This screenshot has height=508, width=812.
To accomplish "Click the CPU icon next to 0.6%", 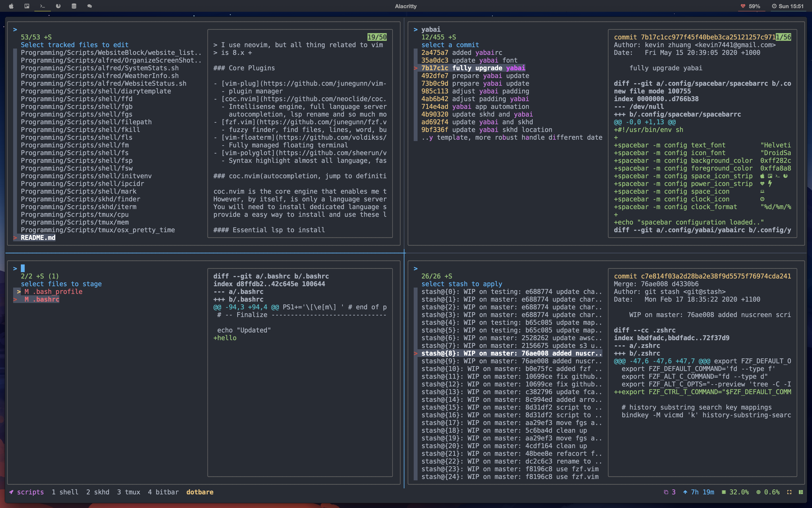I will point(758,492).
